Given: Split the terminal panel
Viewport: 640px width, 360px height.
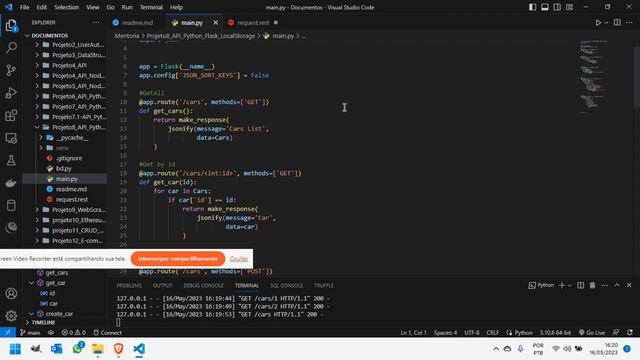Looking at the screenshot, I should [x=580, y=285].
